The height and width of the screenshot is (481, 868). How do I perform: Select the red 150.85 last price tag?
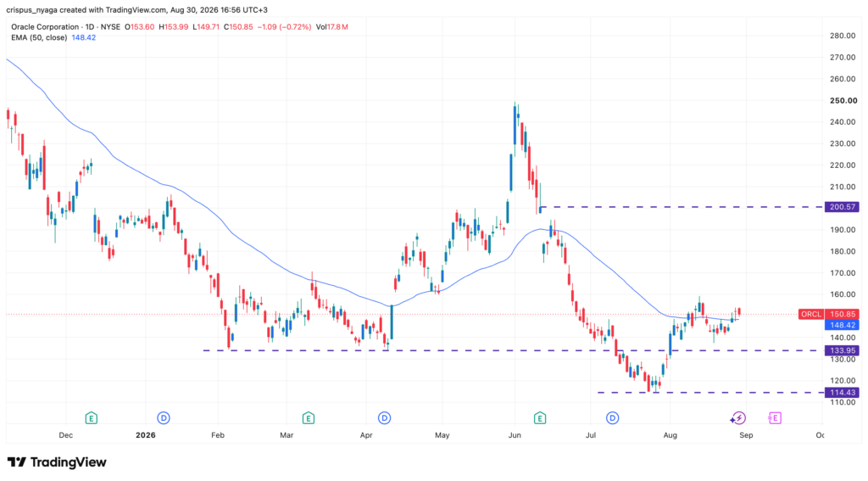coord(842,314)
